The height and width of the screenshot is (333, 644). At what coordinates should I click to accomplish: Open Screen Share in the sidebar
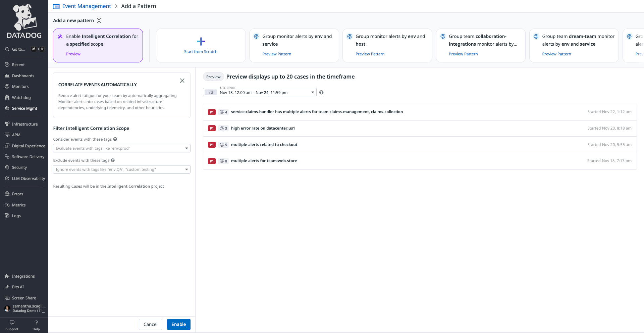(23, 298)
